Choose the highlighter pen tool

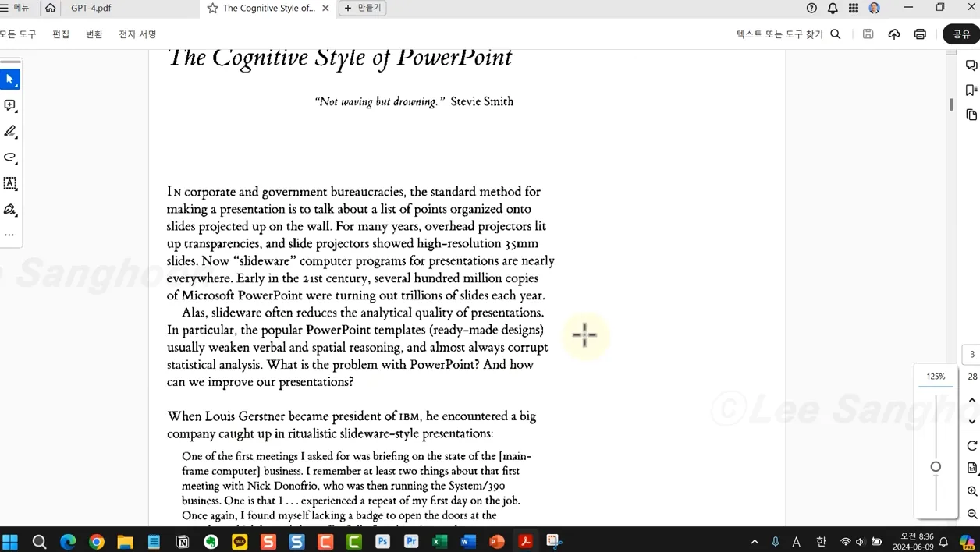(x=9, y=131)
